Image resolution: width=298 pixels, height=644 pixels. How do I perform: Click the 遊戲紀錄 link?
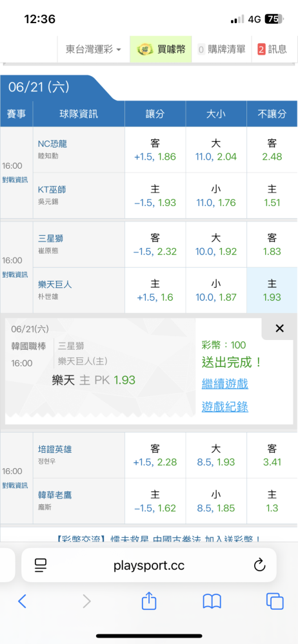click(224, 406)
